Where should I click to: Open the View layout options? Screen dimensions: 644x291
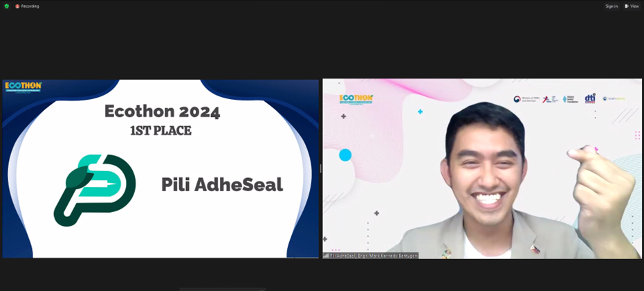(632, 6)
